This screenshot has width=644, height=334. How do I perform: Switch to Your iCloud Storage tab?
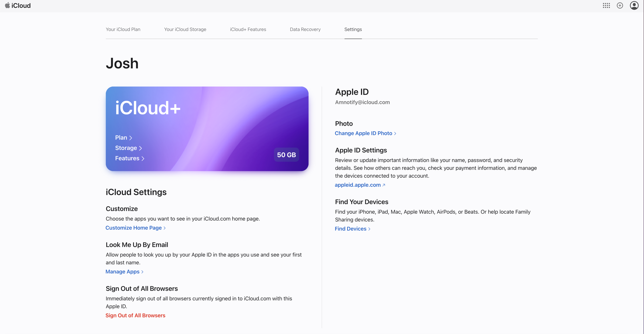[185, 29]
